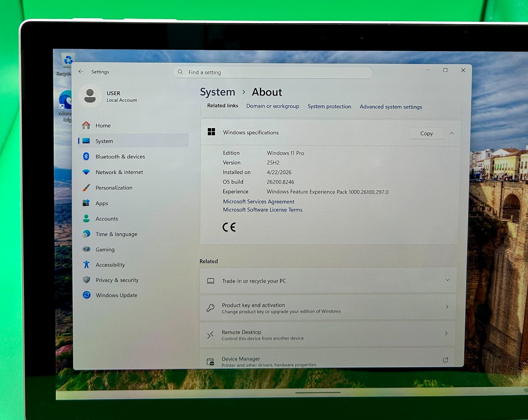Open Privacy & security settings
The image size is (528, 420).
coord(133,280)
